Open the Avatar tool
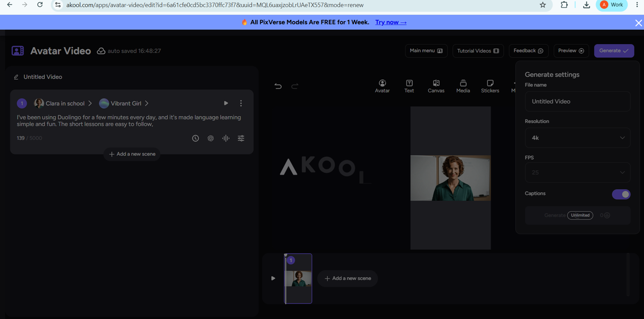The image size is (644, 319). tap(382, 86)
